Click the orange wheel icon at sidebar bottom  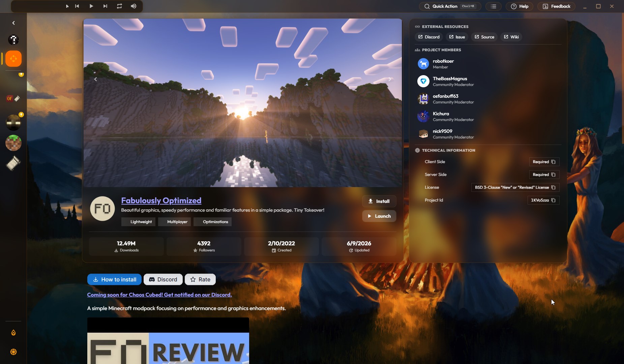pyautogui.click(x=13, y=352)
